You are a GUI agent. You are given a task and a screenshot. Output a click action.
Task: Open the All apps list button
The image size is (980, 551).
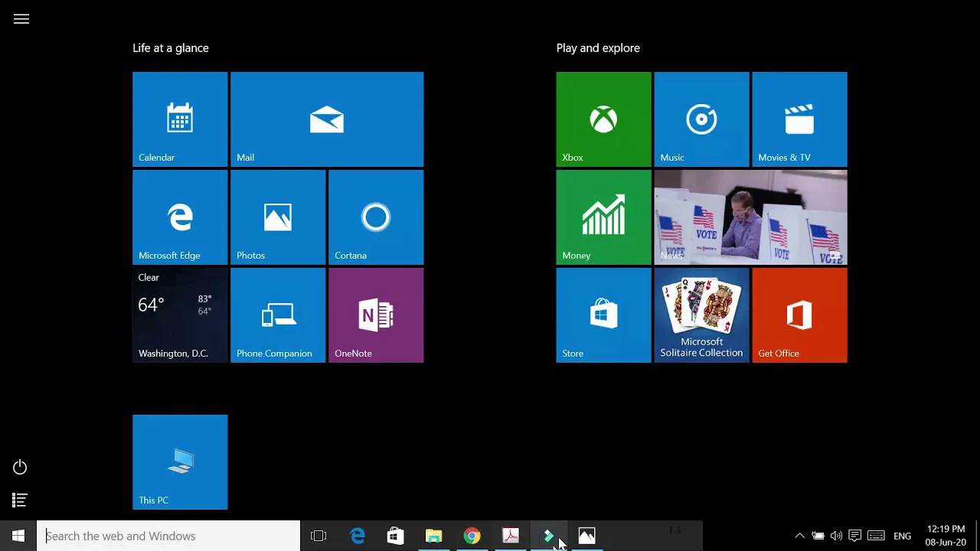[x=20, y=500]
